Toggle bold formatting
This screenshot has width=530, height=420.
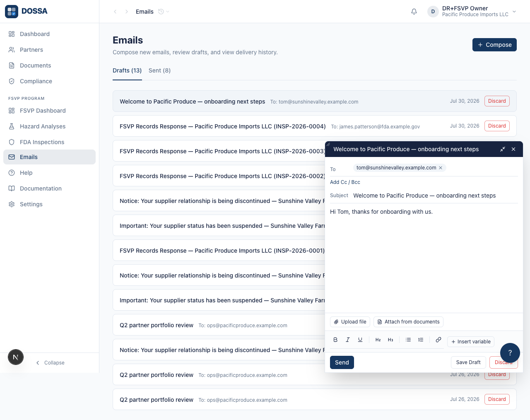335,340
